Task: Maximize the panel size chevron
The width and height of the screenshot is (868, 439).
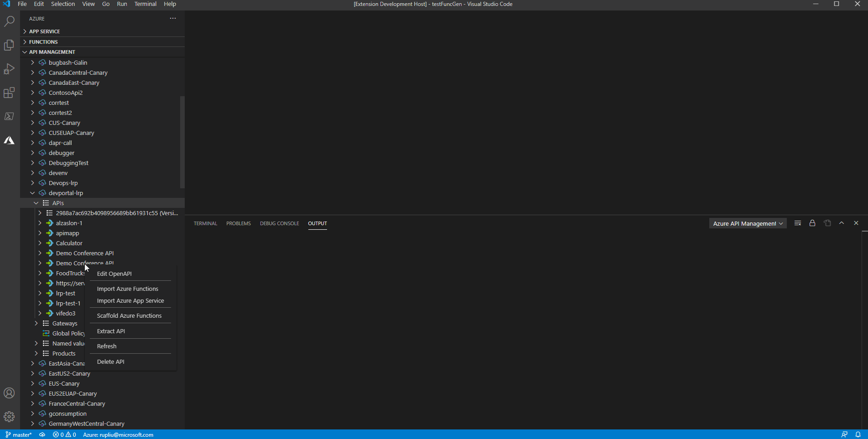Action: pos(842,223)
